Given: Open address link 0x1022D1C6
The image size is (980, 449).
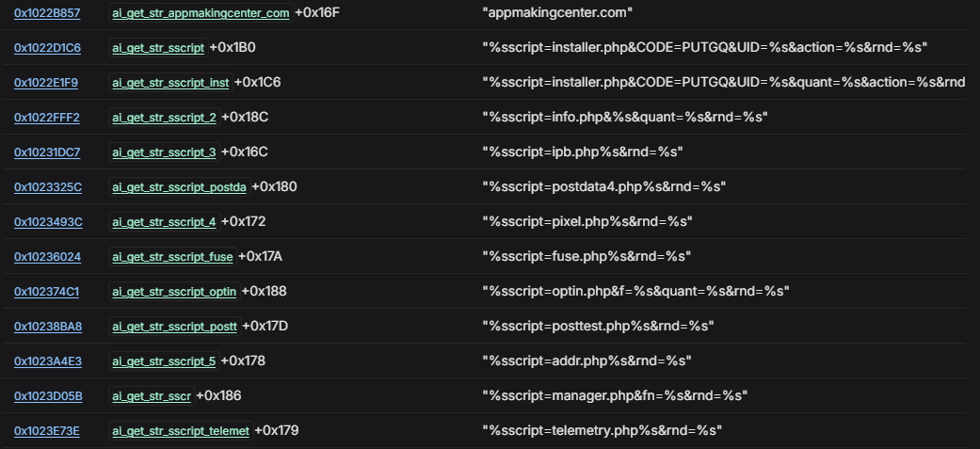Looking at the screenshot, I should 47,47.
